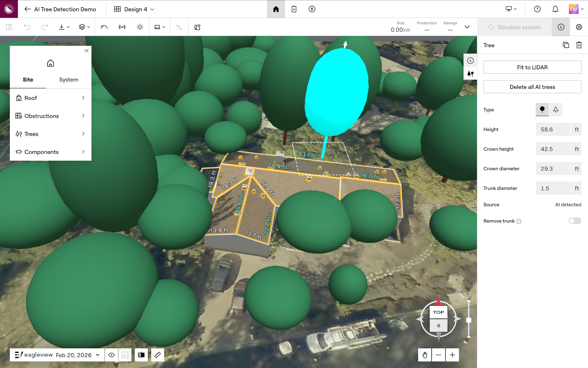Edit the Height value field
The width and height of the screenshot is (588, 368).
point(553,129)
